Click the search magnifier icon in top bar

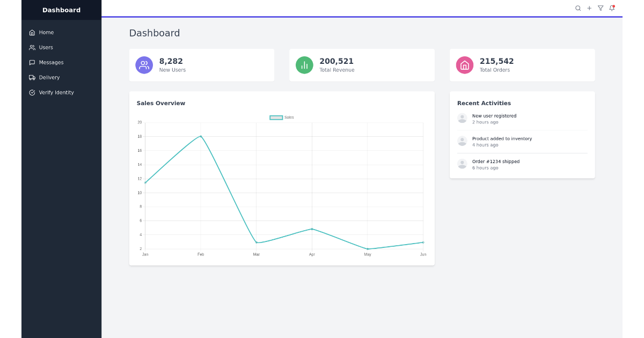[578, 8]
